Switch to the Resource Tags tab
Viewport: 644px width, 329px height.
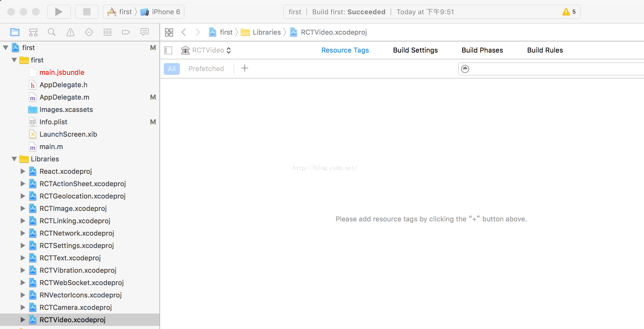345,50
